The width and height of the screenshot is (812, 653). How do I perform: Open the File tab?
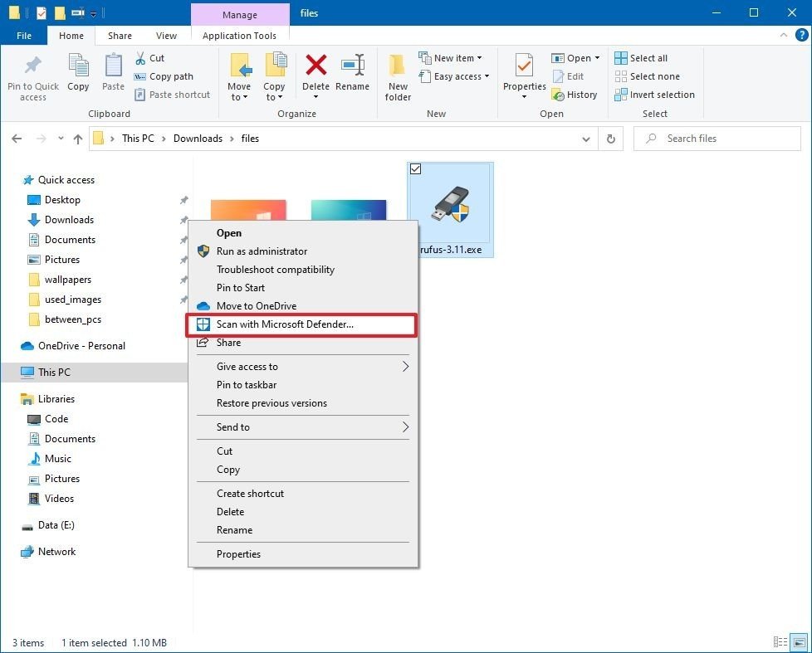24,36
